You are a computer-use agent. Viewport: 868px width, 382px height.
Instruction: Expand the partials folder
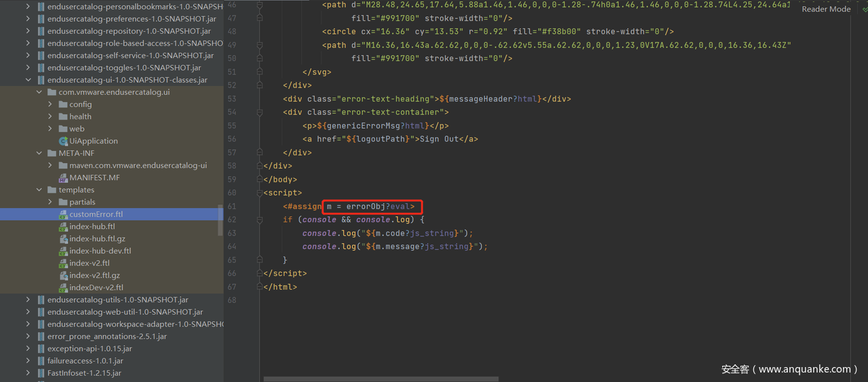click(50, 202)
